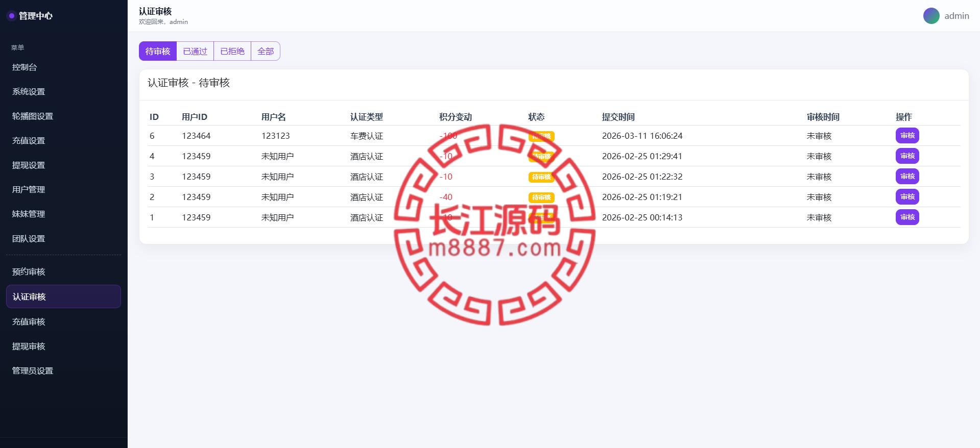Click timestamp 2026-02-25 01:19:21
Viewport: 980px width, 448px height.
tap(642, 197)
